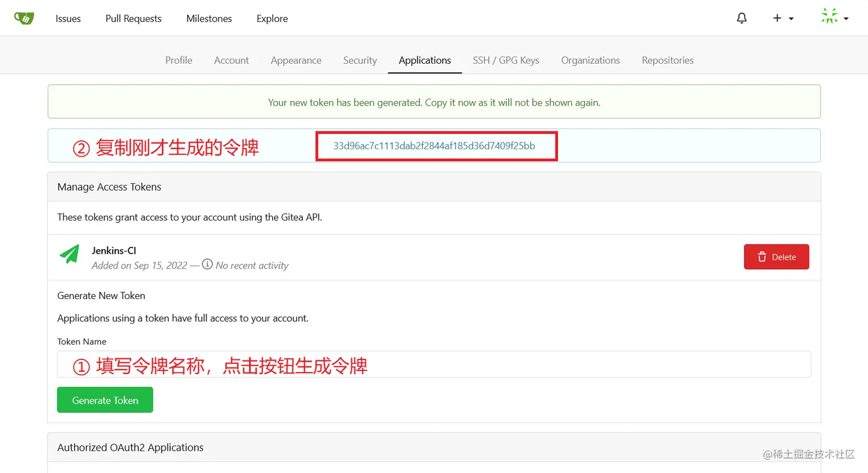Screen dimensions: 868x473
Task: Open the notifications bell
Action: tap(742, 18)
